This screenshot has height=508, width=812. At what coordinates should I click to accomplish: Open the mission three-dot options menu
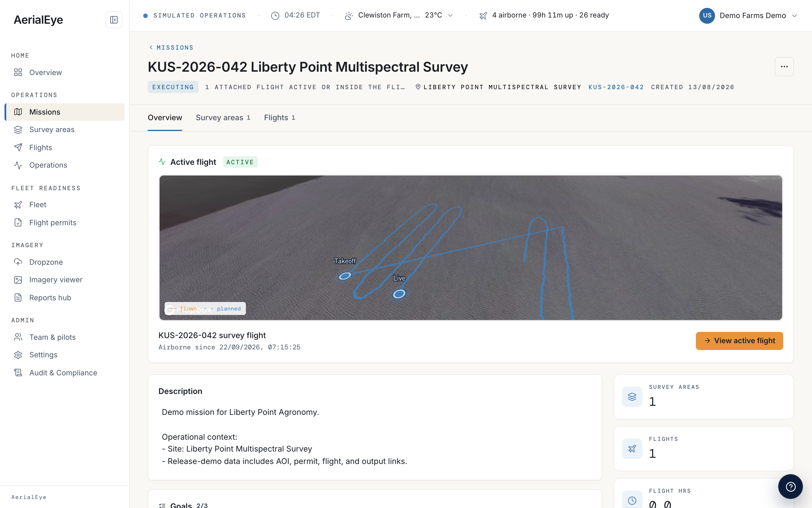click(784, 67)
